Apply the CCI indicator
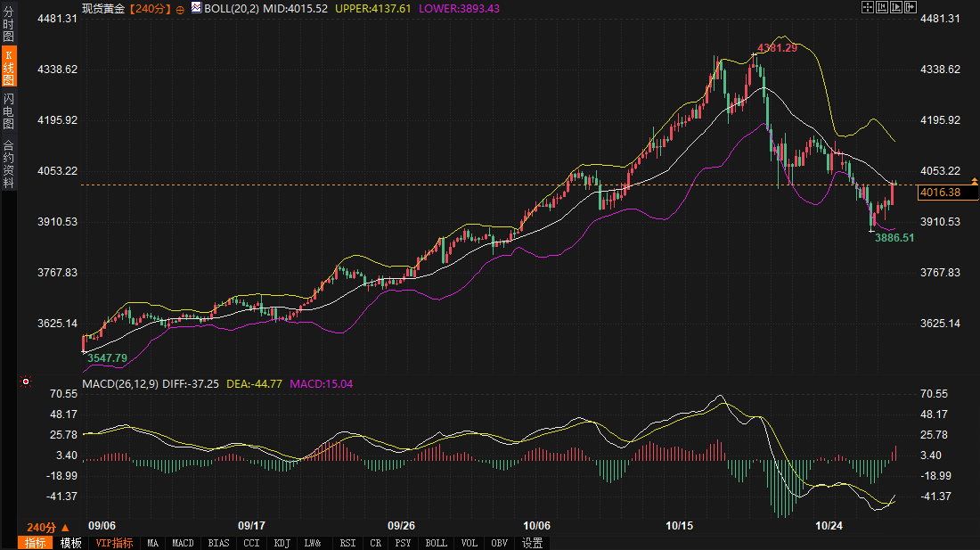The image size is (980, 550). pyautogui.click(x=251, y=543)
